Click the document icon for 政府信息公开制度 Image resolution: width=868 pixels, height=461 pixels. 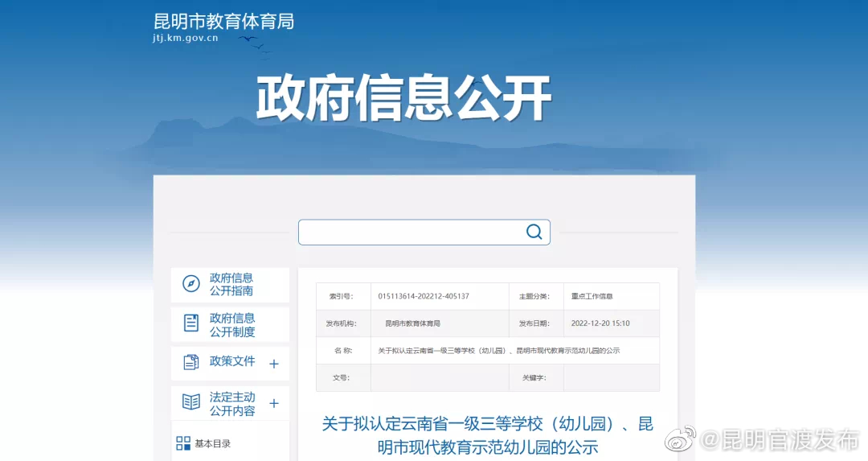191,323
